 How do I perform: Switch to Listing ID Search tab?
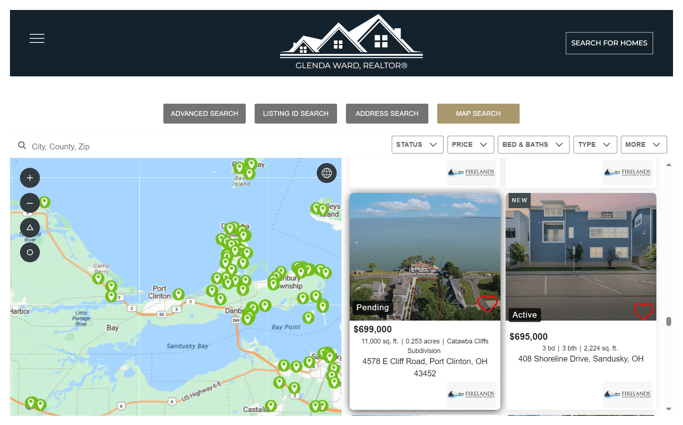point(295,114)
